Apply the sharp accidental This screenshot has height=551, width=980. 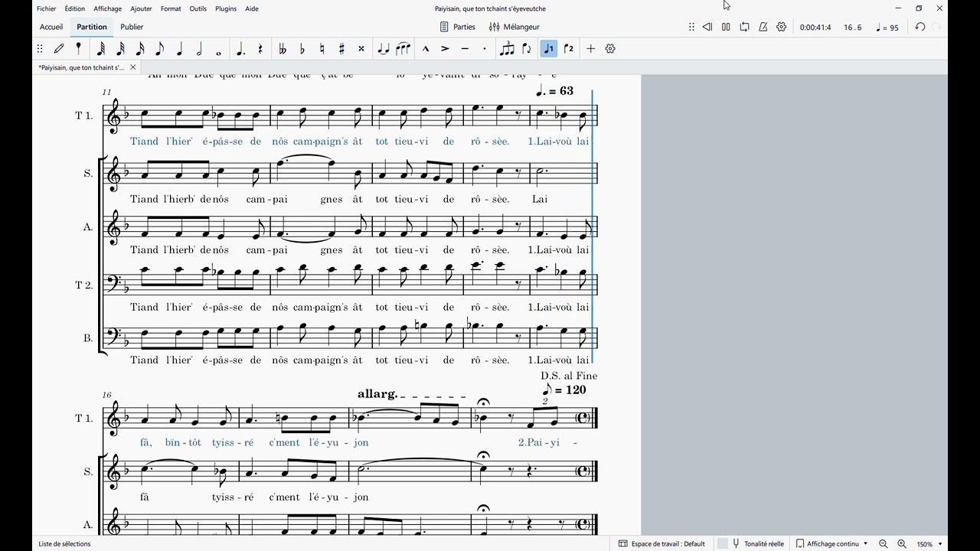pos(341,48)
